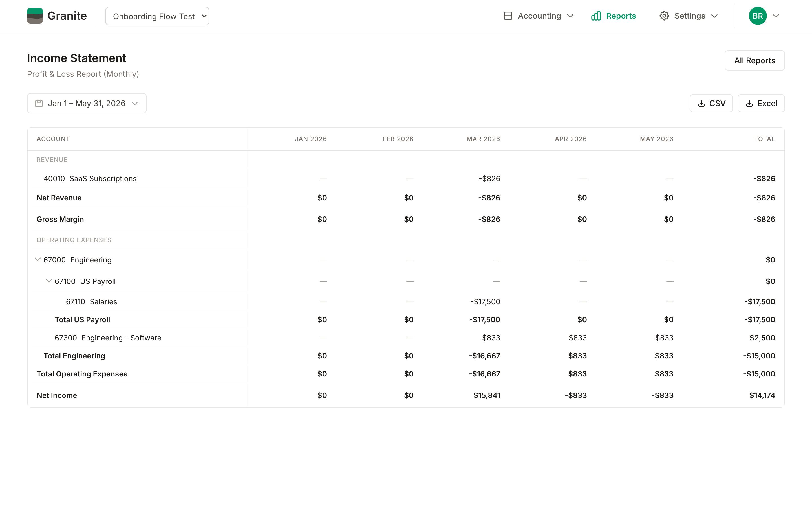Go to Reports section
812x508 pixels.
pyautogui.click(x=613, y=16)
